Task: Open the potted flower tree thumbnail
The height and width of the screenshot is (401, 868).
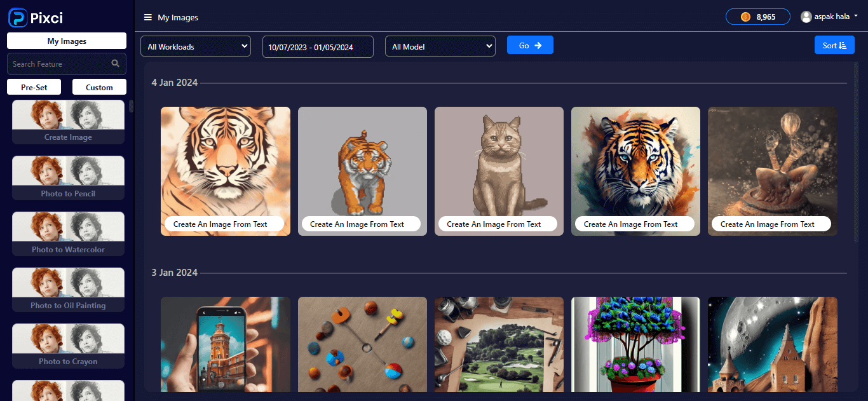Action: (635, 344)
